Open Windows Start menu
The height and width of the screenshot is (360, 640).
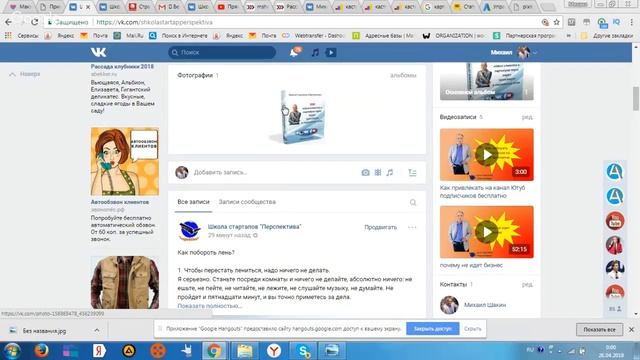click(11, 351)
